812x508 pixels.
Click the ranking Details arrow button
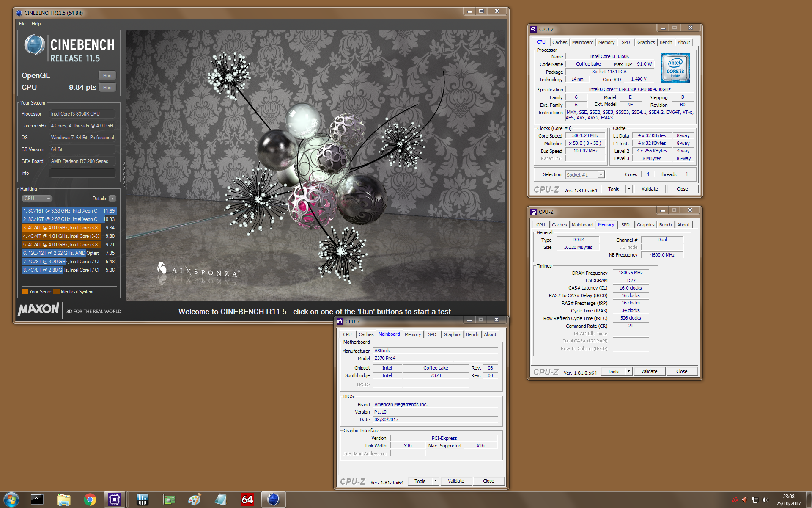click(x=112, y=199)
